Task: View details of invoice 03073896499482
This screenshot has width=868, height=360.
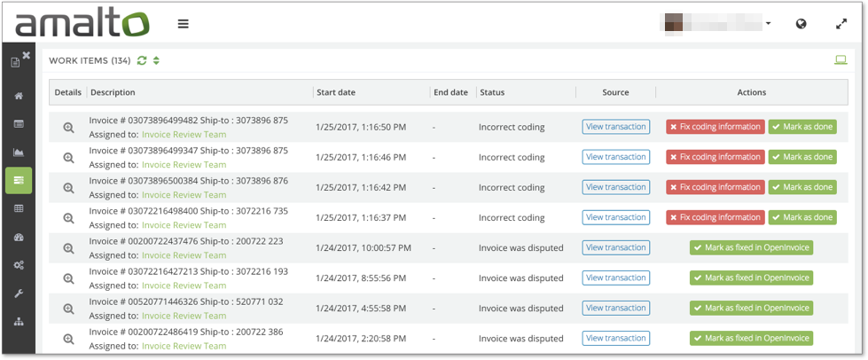Action: [68, 127]
